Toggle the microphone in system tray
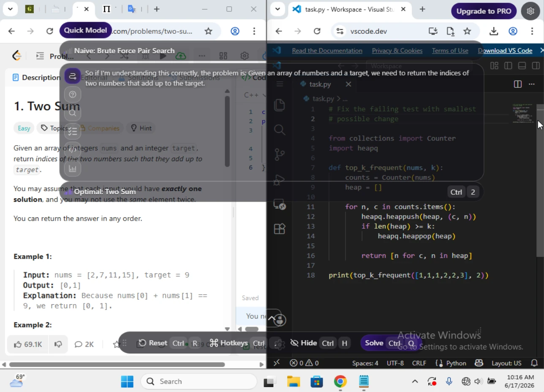 tap(449, 381)
